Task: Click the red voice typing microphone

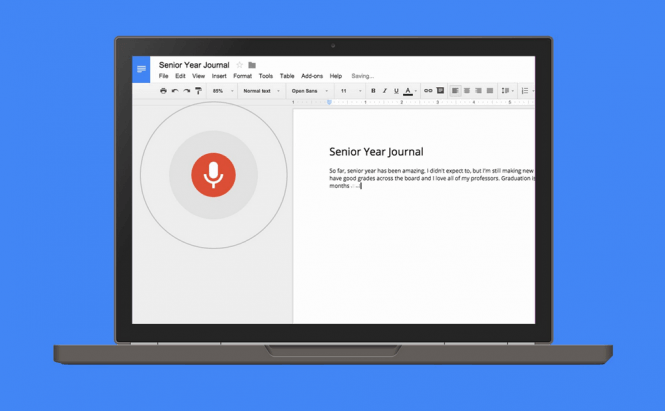Action: [x=213, y=175]
